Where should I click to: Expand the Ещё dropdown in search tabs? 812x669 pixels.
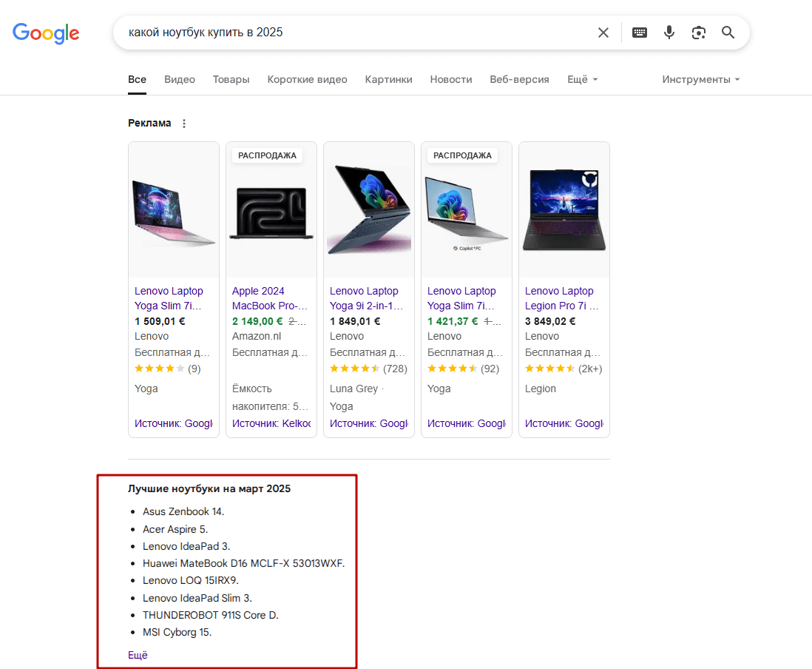[x=582, y=79]
